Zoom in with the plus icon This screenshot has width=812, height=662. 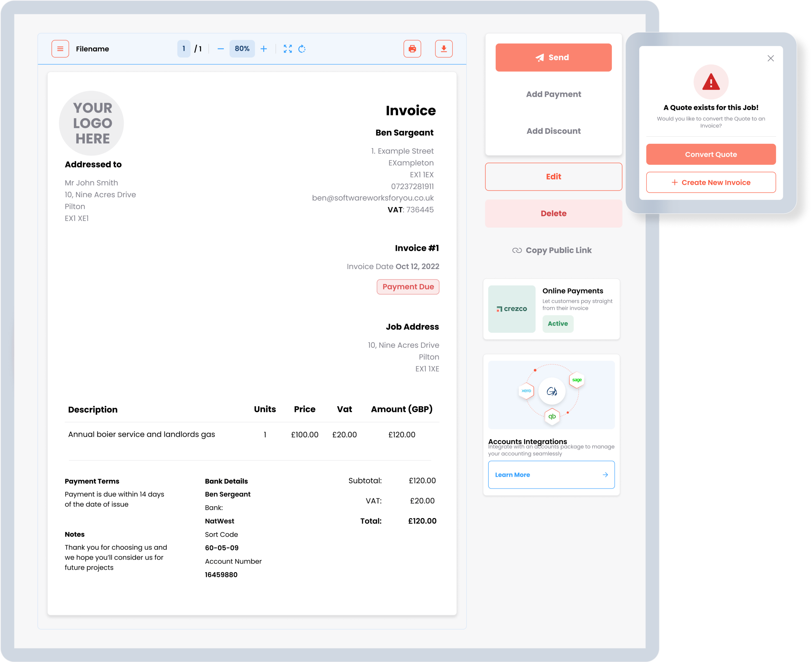coord(264,49)
